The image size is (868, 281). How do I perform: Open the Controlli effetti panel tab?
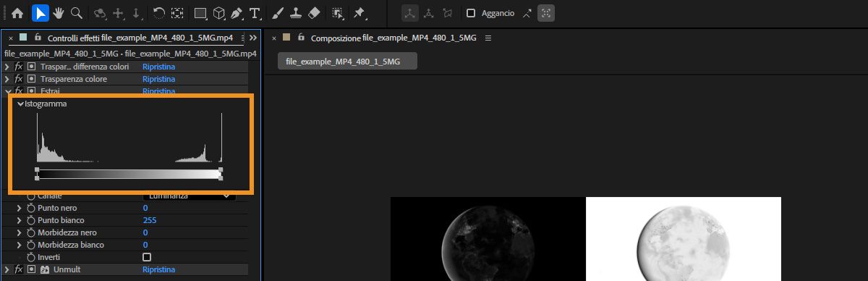[x=141, y=38]
